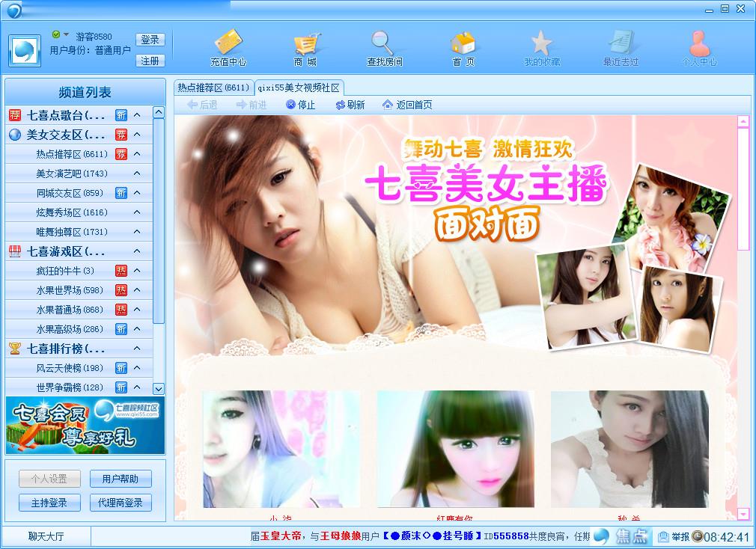Viewport: 756px width, 549px height.
Task: Switch to 热点推荐区 (6611) tab
Action: click(213, 88)
